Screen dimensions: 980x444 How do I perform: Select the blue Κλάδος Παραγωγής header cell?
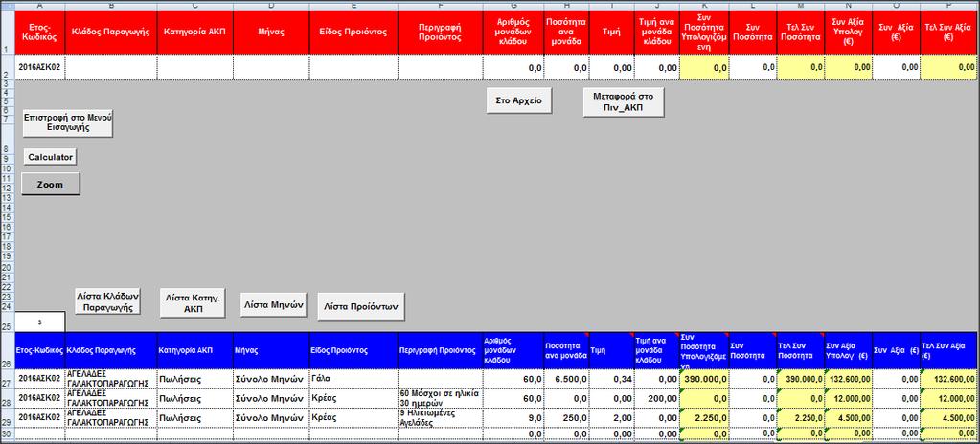point(110,350)
